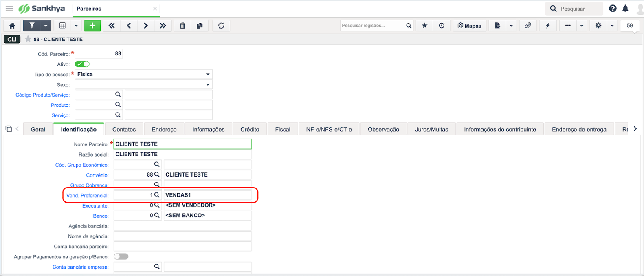Open lookup for Cód. Grupo Econômico
The image size is (644, 276).
157,164
